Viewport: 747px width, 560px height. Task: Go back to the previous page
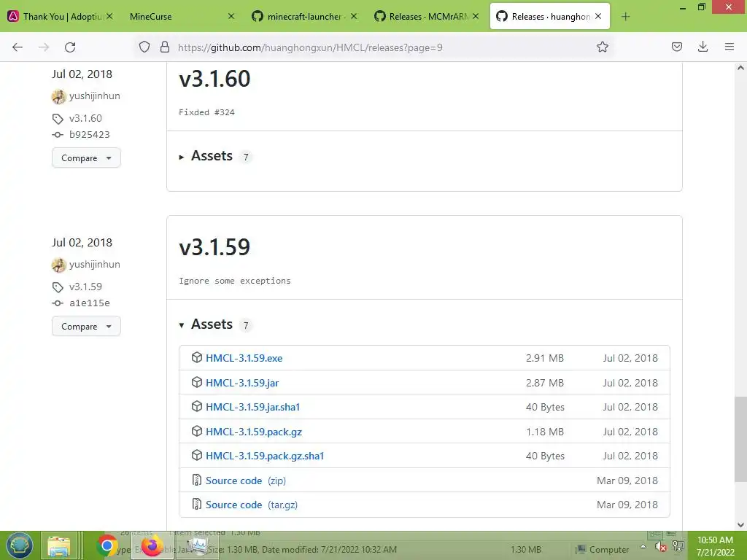tap(18, 47)
